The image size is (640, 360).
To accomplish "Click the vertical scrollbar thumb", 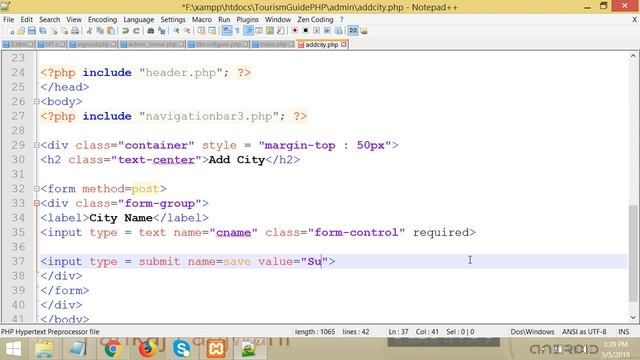I will pos(633,253).
